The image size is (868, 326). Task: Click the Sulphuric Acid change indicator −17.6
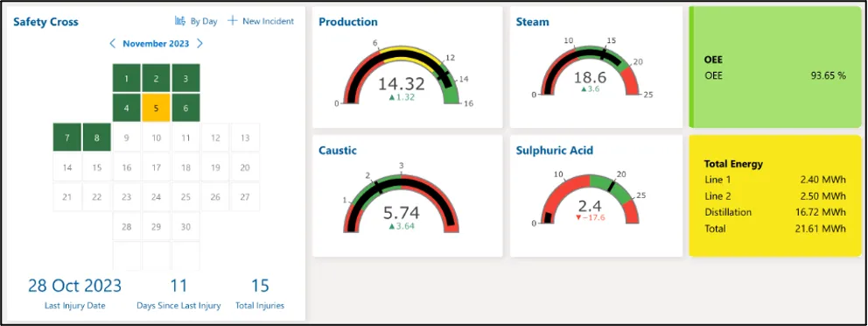(x=590, y=217)
